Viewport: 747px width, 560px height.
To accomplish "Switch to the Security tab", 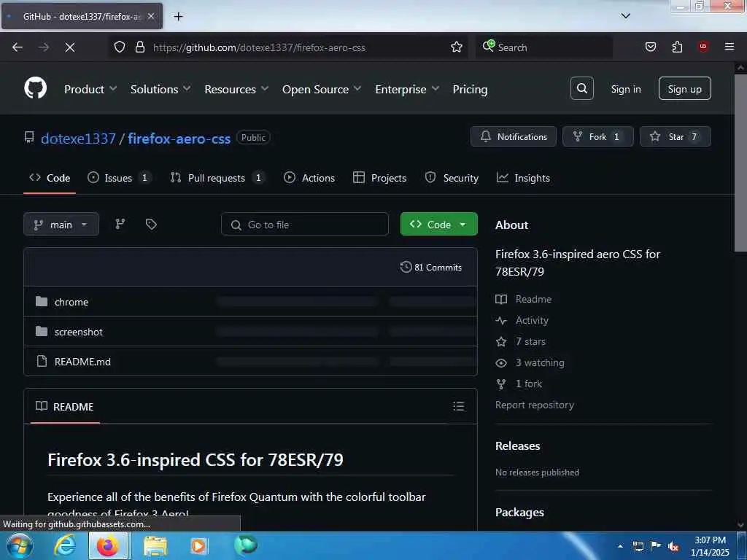I will click(x=452, y=178).
